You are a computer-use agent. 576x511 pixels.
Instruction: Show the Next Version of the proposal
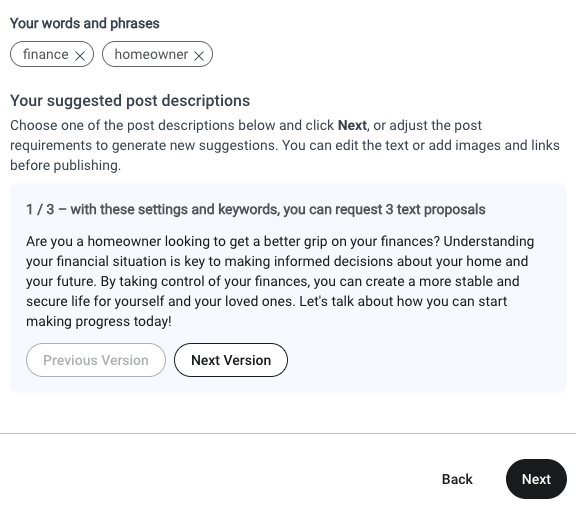click(231, 360)
